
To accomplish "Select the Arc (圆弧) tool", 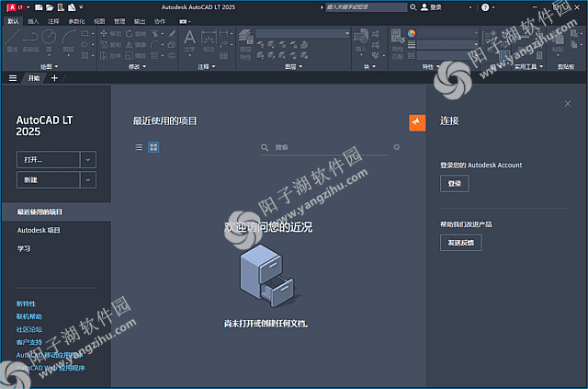I will click(68, 43).
